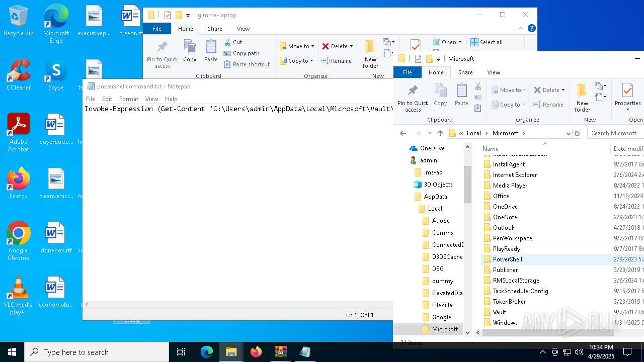Click Paste shortcut in gimme-laptop ribbon
This screenshot has width=644, height=362.
(x=247, y=64)
